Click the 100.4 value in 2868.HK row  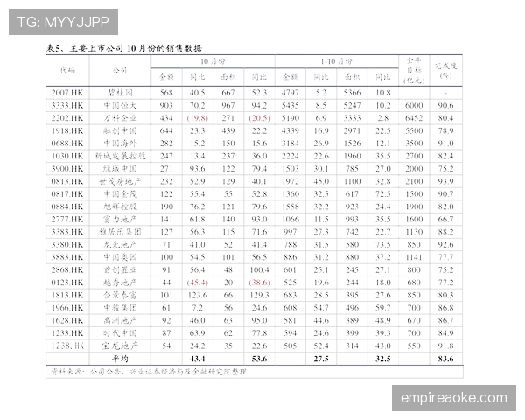[259, 270]
